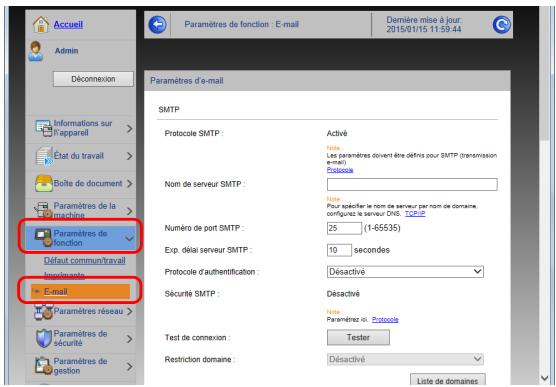
Task: Open the Restriction domaine dropdown
Action: tap(405, 359)
